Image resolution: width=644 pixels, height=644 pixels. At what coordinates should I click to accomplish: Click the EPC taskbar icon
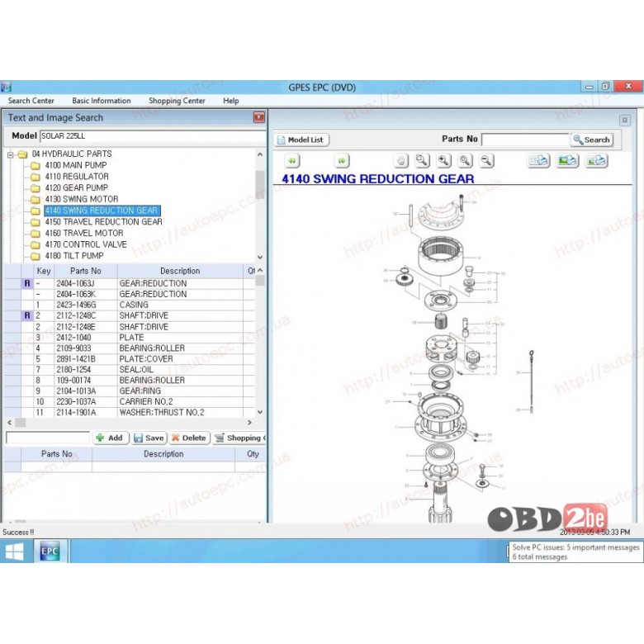(50, 552)
